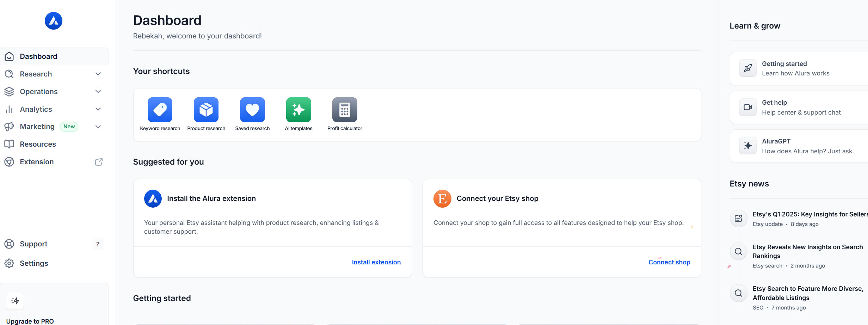Click the rocket icon in Getting started card
This screenshot has width=868, height=325.
point(748,68)
